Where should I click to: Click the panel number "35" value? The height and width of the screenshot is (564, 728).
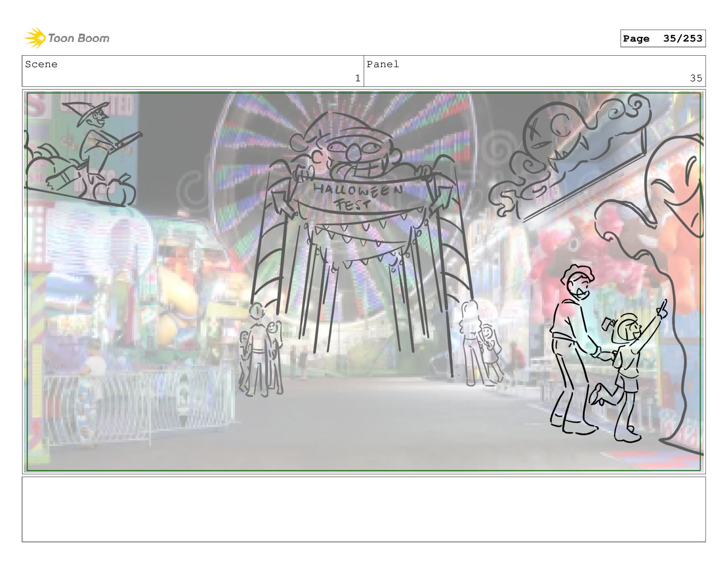click(x=696, y=78)
